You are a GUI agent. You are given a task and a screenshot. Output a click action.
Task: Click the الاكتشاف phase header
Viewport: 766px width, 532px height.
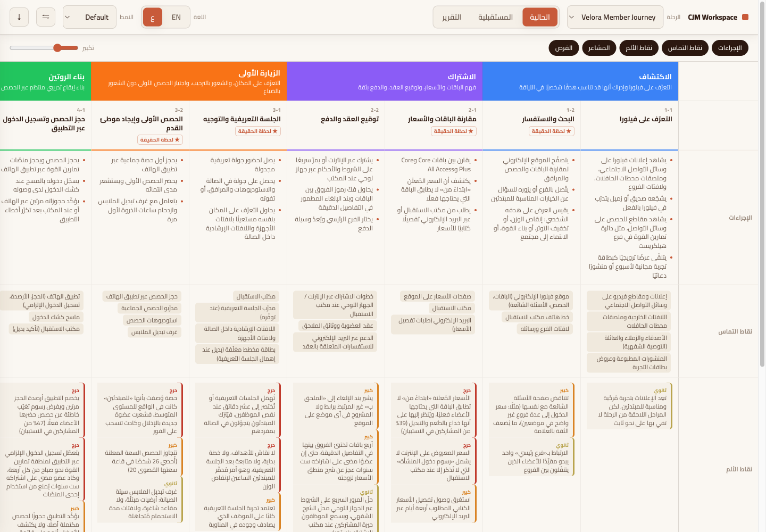point(580,81)
